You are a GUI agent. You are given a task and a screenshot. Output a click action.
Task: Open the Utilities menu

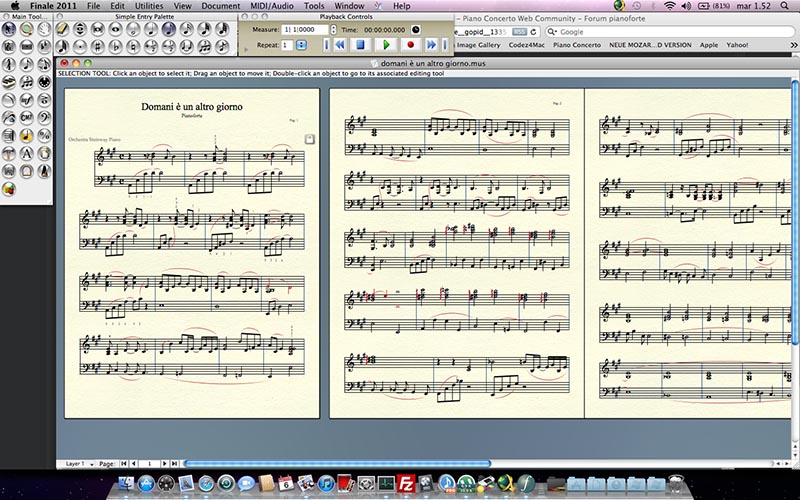[149, 6]
